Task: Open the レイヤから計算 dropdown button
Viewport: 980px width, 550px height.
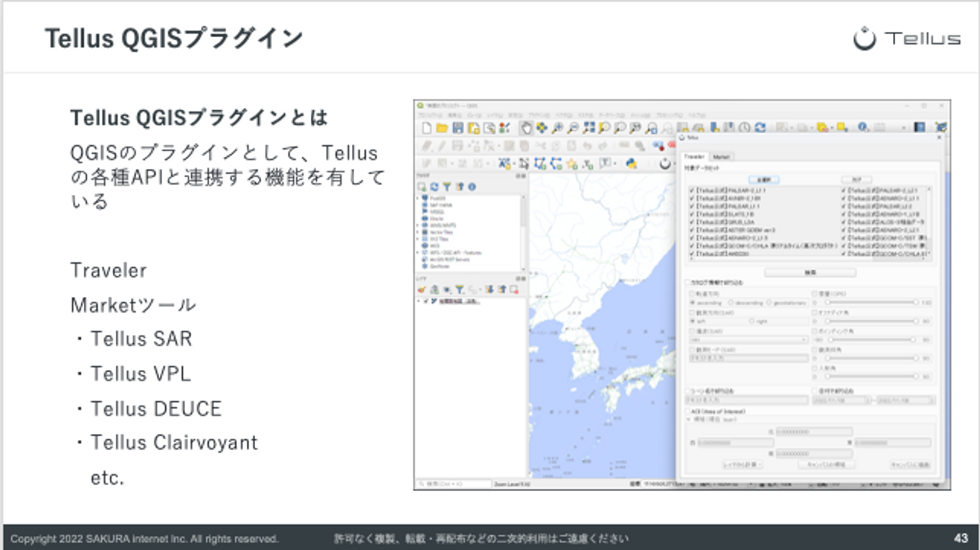Action: pyautogui.click(x=743, y=464)
